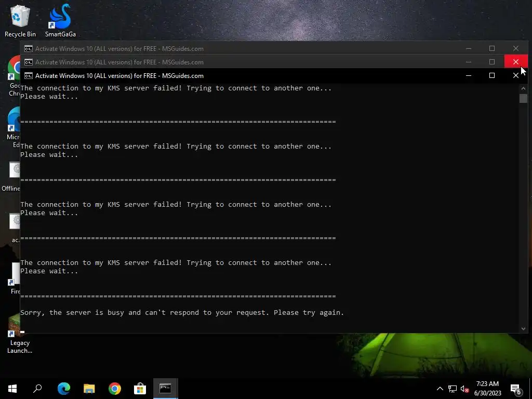
Task: Open File Explorer from the taskbar
Action: click(89, 389)
